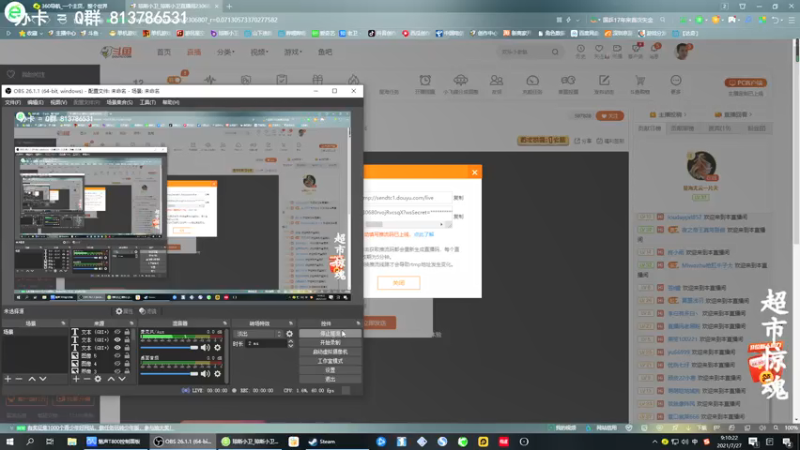Open the More ellipsis icon on Douyu toolbar
This screenshot has height=450, width=800.
pyautogui.click(x=676, y=81)
